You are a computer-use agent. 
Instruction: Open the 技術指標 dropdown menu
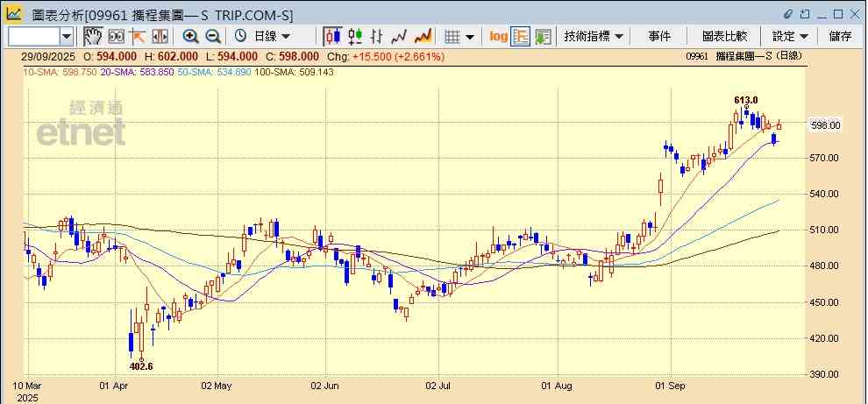[x=594, y=37]
